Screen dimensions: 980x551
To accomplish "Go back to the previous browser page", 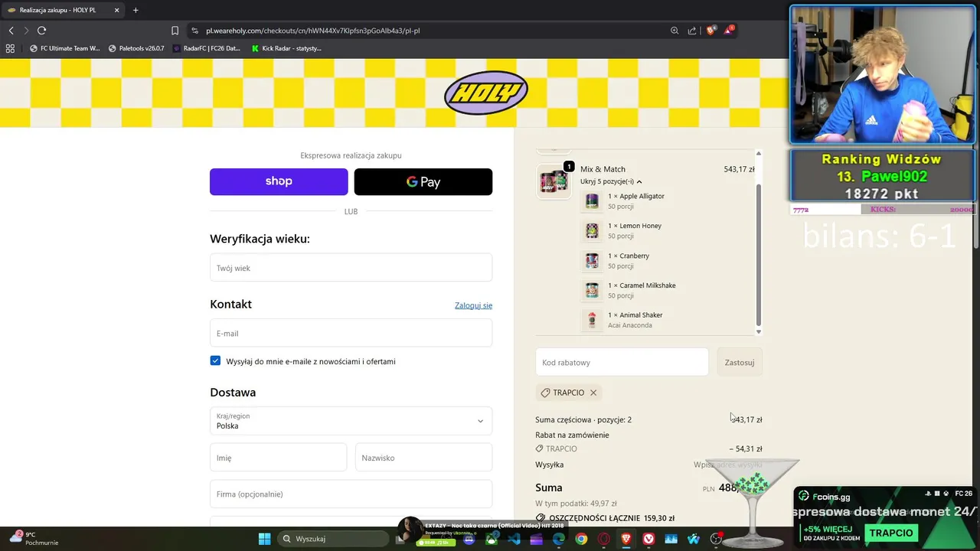I will 11,31.
